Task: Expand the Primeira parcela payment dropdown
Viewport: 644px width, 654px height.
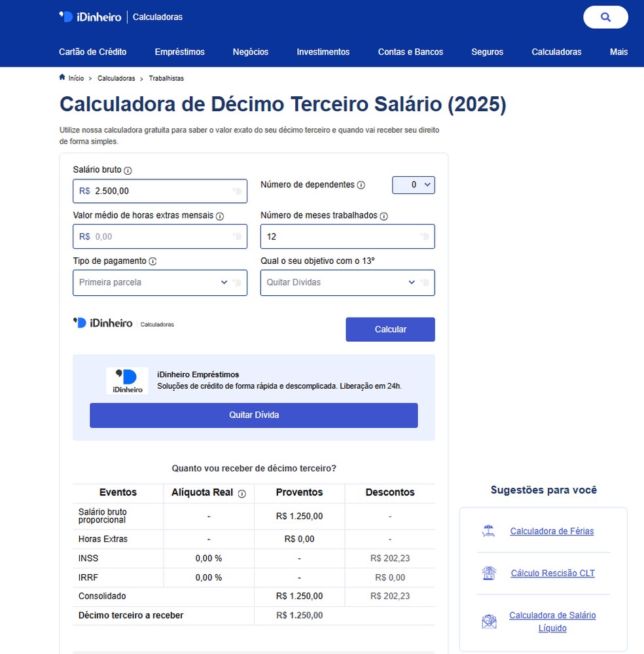Action: click(x=160, y=282)
